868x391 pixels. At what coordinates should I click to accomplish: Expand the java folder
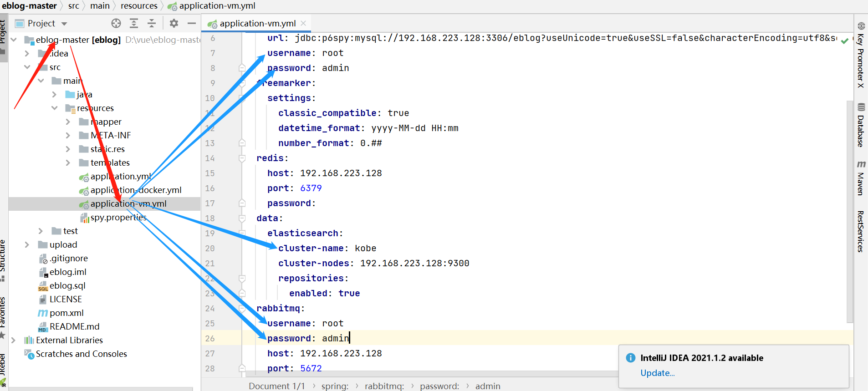point(54,94)
